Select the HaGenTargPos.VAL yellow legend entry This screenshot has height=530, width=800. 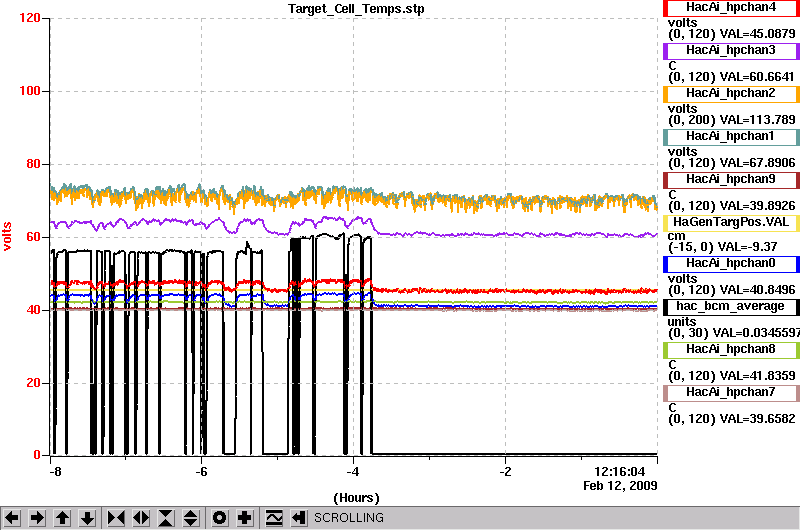tap(731, 223)
